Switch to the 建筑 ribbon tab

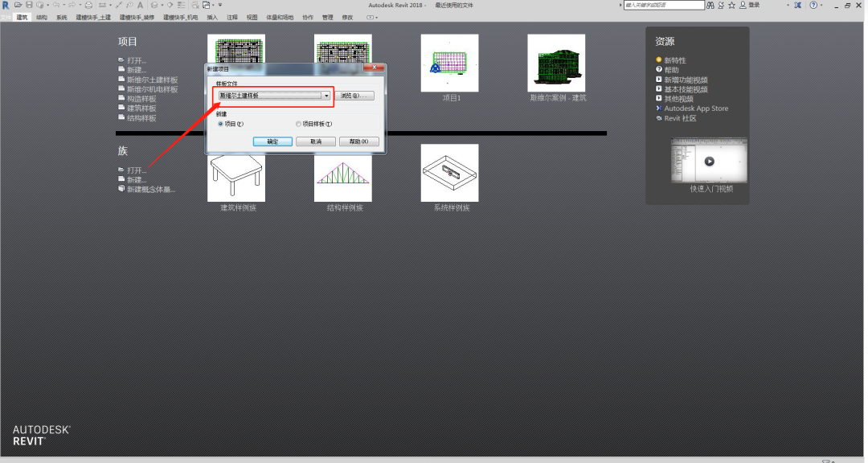coord(23,17)
